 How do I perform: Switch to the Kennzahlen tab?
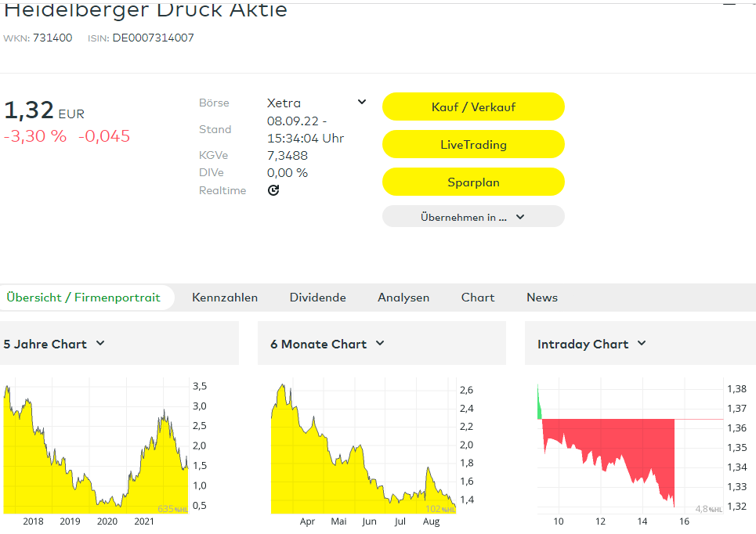click(225, 298)
